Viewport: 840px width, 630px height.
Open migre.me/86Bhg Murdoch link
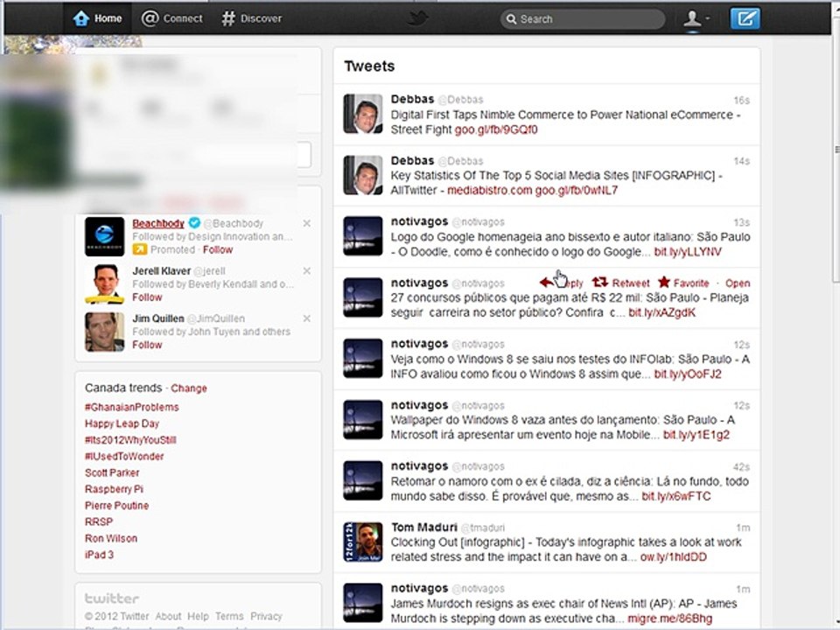click(670, 619)
